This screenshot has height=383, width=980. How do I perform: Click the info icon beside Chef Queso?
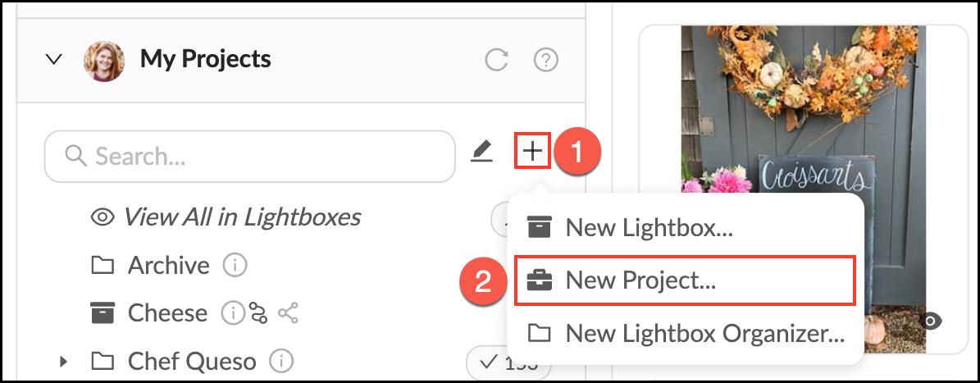point(281,361)
